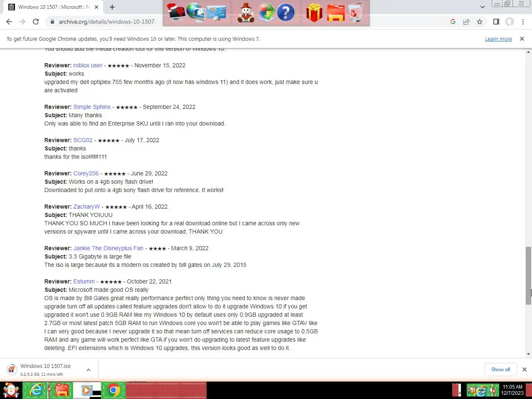Click the date 'November 15, 2022'
532x399 pixels.
point(160,65)
